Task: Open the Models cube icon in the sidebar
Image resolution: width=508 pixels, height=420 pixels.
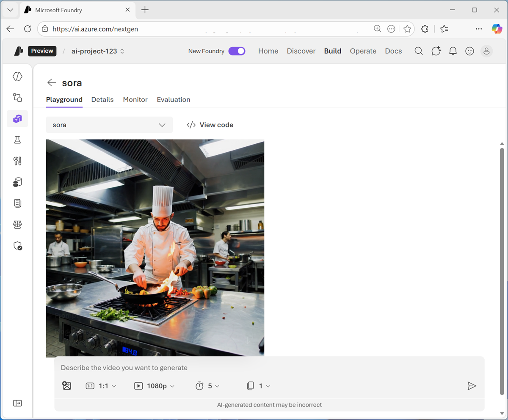Action: pyautogui.click(x=17, y=119)
